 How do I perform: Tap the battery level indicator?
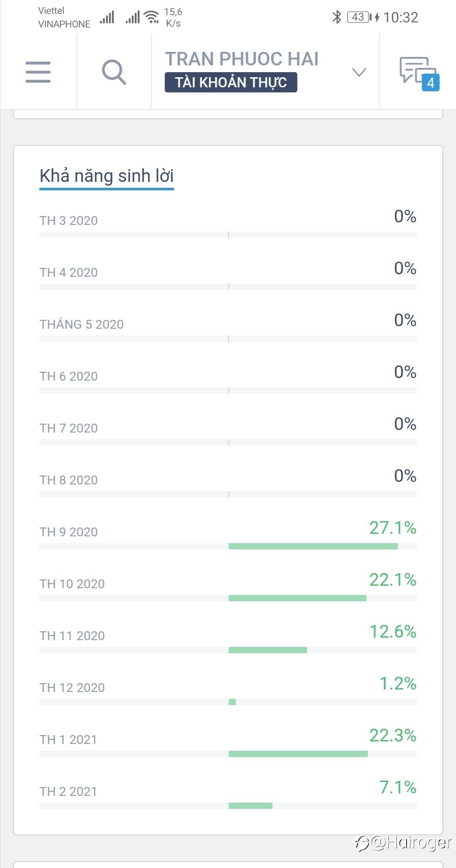coord(358,17)
